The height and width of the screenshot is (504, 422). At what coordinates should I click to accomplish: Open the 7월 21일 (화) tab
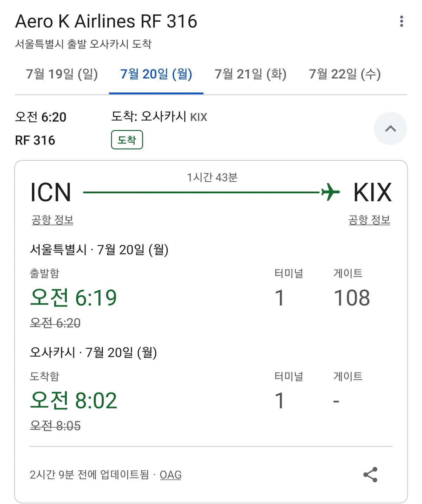[250, 74]
